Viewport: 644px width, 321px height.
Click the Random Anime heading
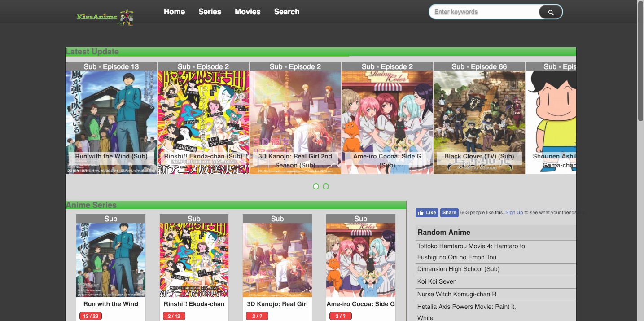pyautogui.click(x=444, y=232)
